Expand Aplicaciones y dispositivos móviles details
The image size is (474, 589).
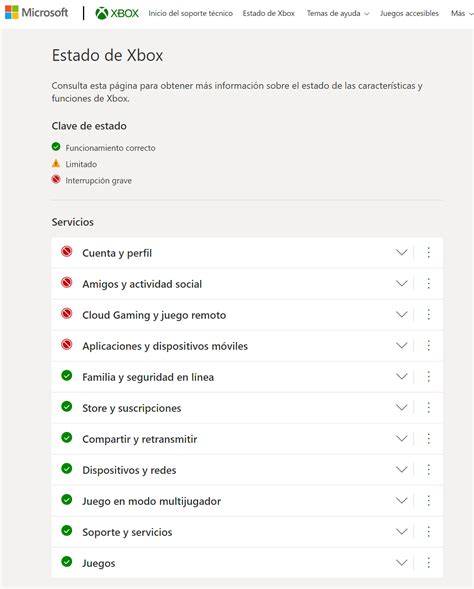[x=402, y=346]
